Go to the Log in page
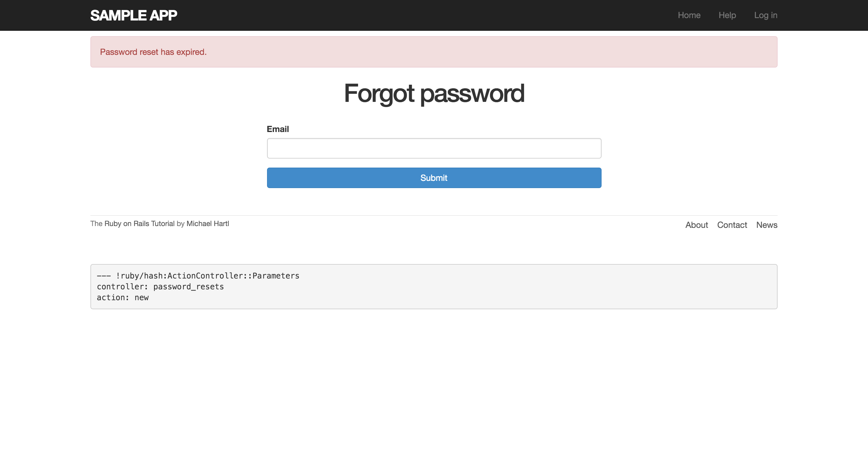 coord(765,15)
